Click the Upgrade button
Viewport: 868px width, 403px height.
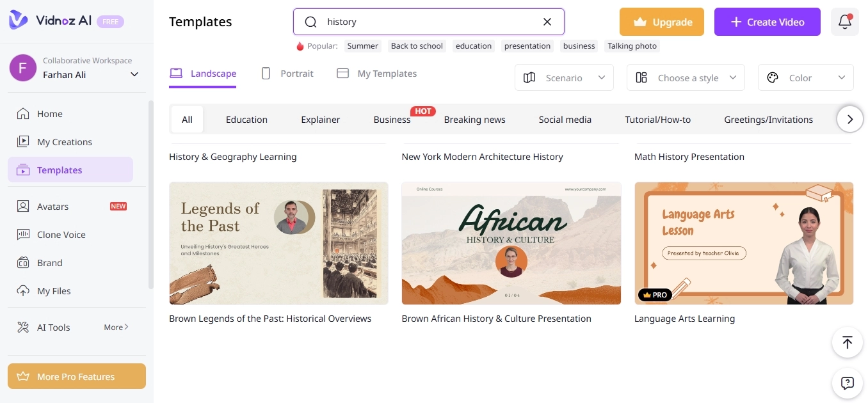coord(662,21)
